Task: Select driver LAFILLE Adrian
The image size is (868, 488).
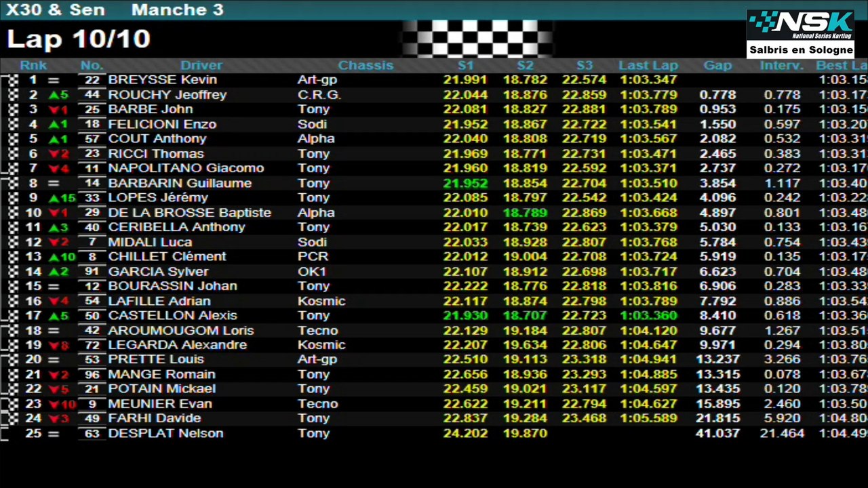Action: click(159, 301)
